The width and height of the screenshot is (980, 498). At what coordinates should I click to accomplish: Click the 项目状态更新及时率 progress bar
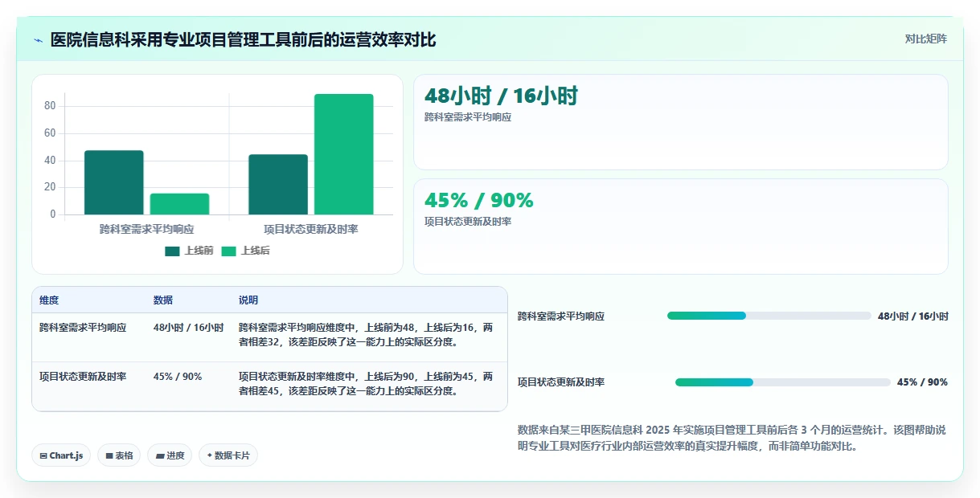(x=783, y=382)
